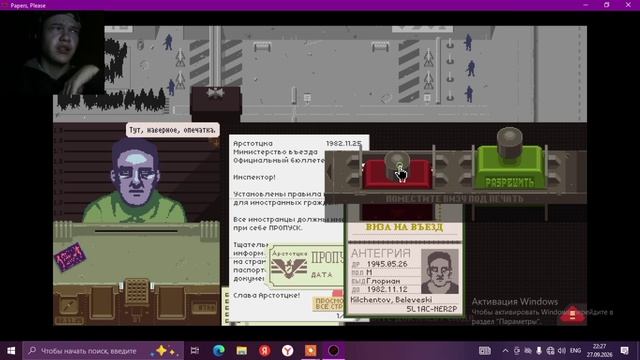Launch Microsoft Edge from the taskbar
Image resolution: width=640 pixels, height=360 pixels.
coord(218,351)
